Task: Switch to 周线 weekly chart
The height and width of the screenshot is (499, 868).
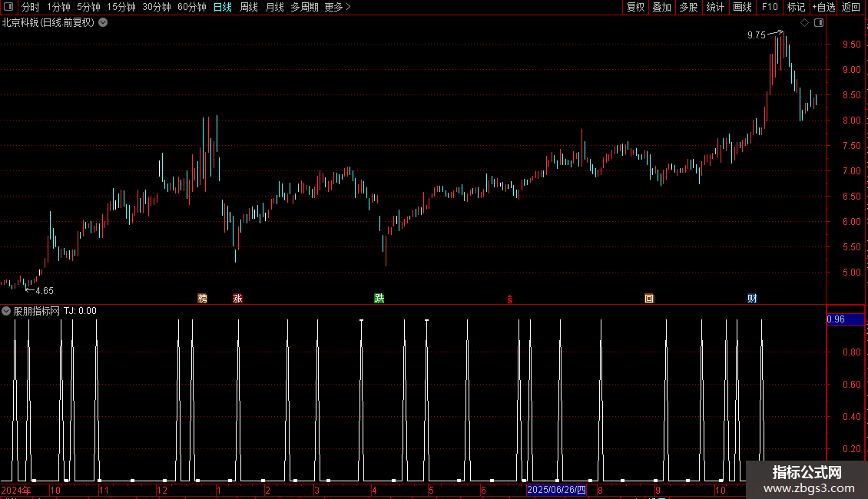Action: point(249,7)
